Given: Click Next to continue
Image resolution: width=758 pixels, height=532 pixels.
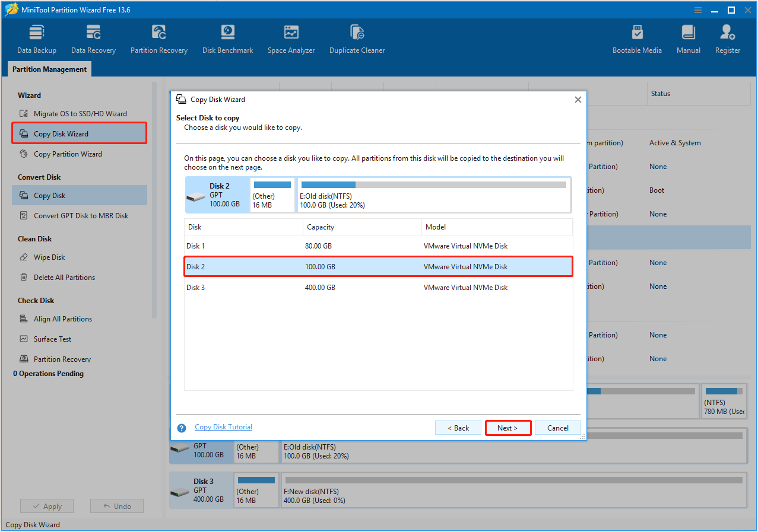Looking at the screenshot, I should click(x=508, y=428).
